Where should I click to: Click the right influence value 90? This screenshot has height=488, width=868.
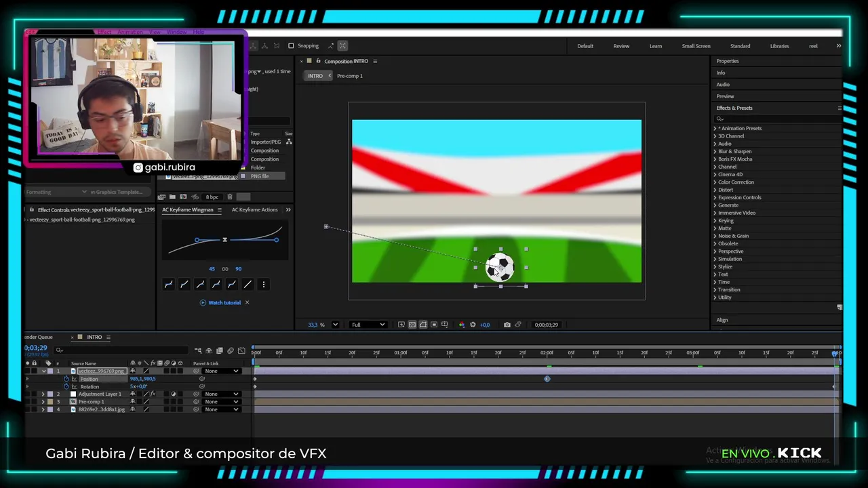coord(238,269)
